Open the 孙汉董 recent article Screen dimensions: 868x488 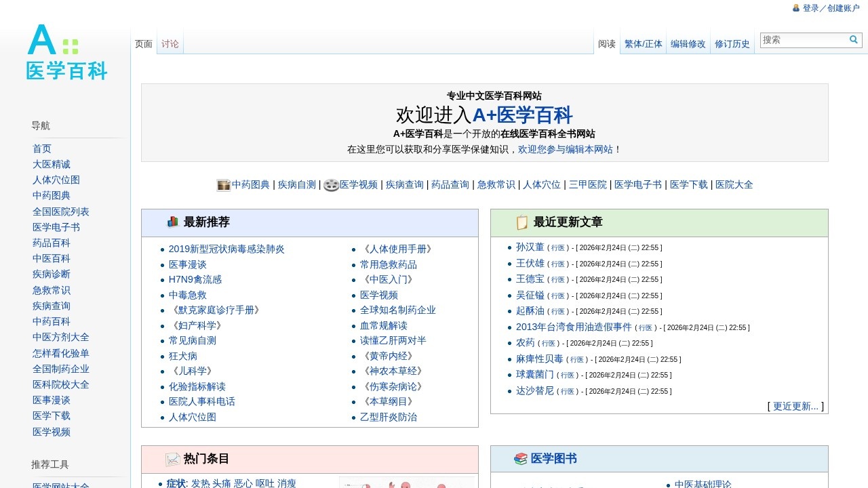[530, 247]
